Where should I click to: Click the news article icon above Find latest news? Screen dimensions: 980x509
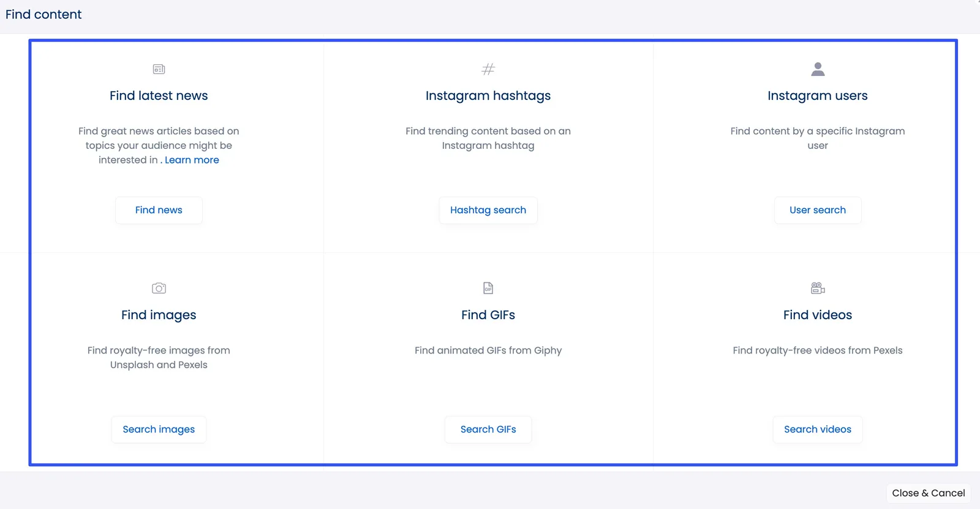159,69
